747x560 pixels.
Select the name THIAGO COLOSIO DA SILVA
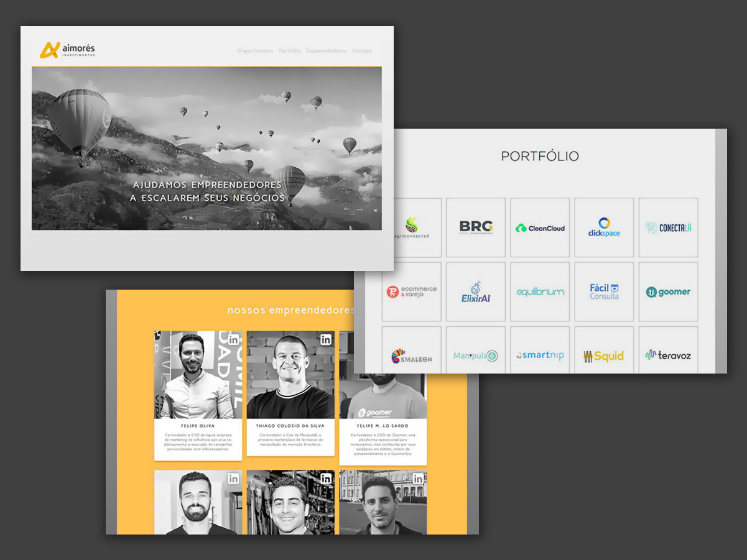pos(290,426)
